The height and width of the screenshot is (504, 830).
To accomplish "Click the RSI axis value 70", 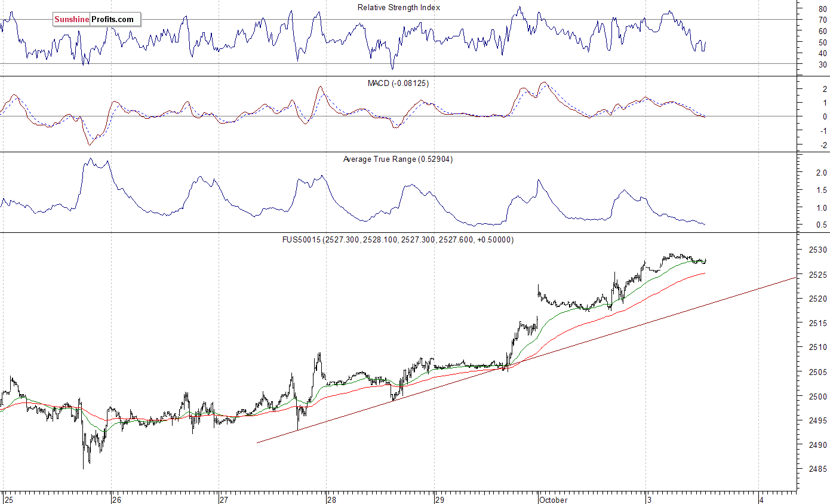I will (822, 20).
